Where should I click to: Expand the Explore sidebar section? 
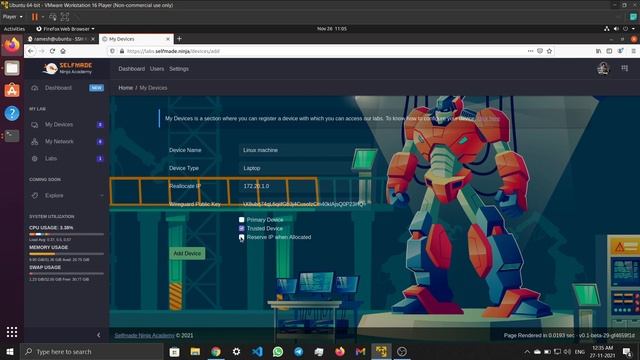point(66,196)
